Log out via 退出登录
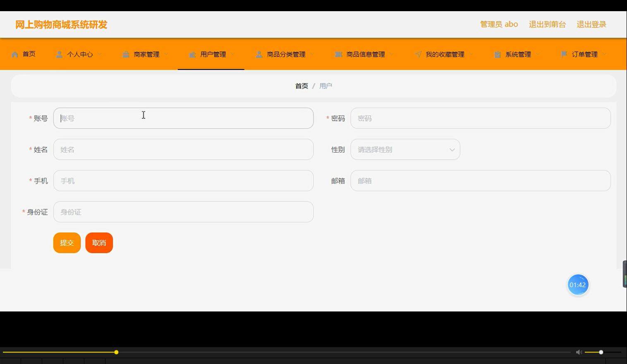The image size is (627, 364). coord(591,24)
